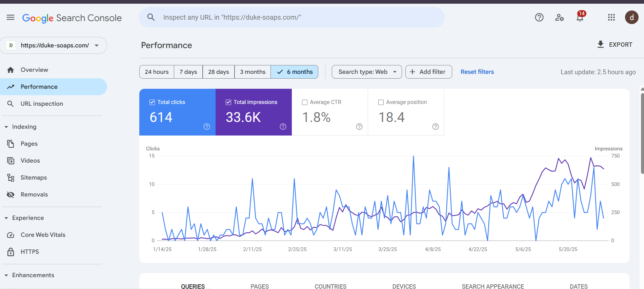Viewport: 644px width, 289px height.
Task: Open the Google apps grid
Action: tap(611, 17)
